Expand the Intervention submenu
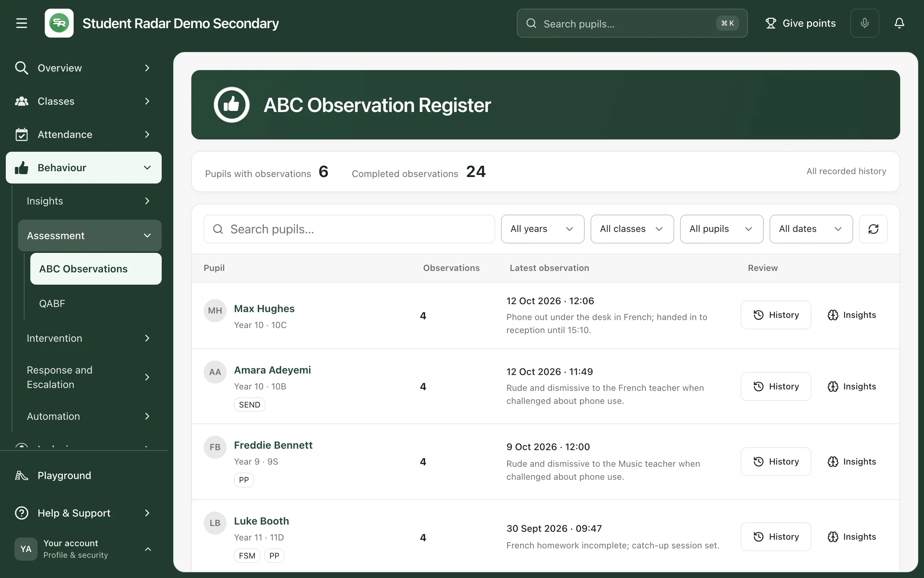 tap(147, 338)
